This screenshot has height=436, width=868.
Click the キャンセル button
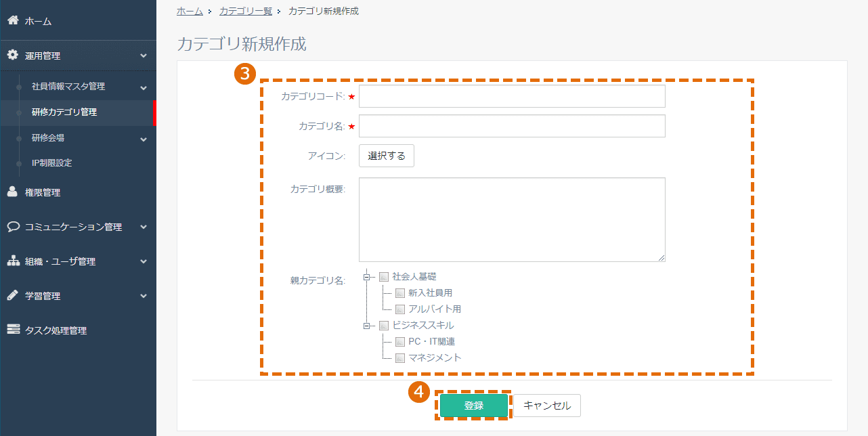(547, 406)
